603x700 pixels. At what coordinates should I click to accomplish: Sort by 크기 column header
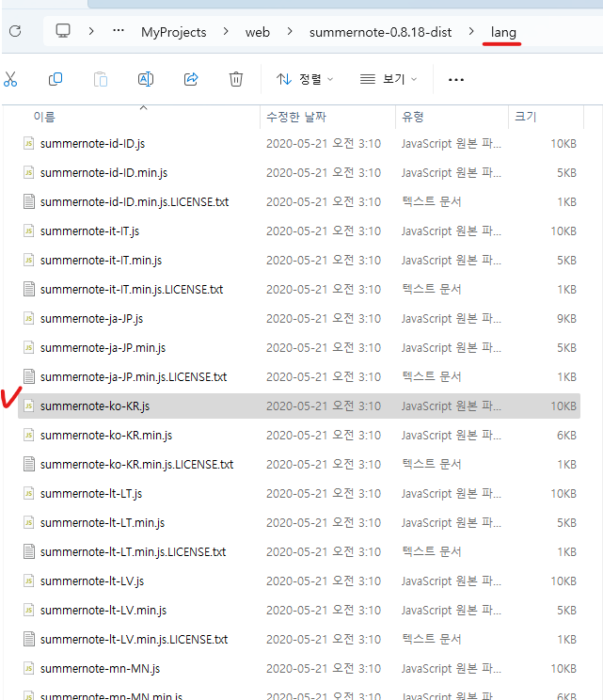525,117
